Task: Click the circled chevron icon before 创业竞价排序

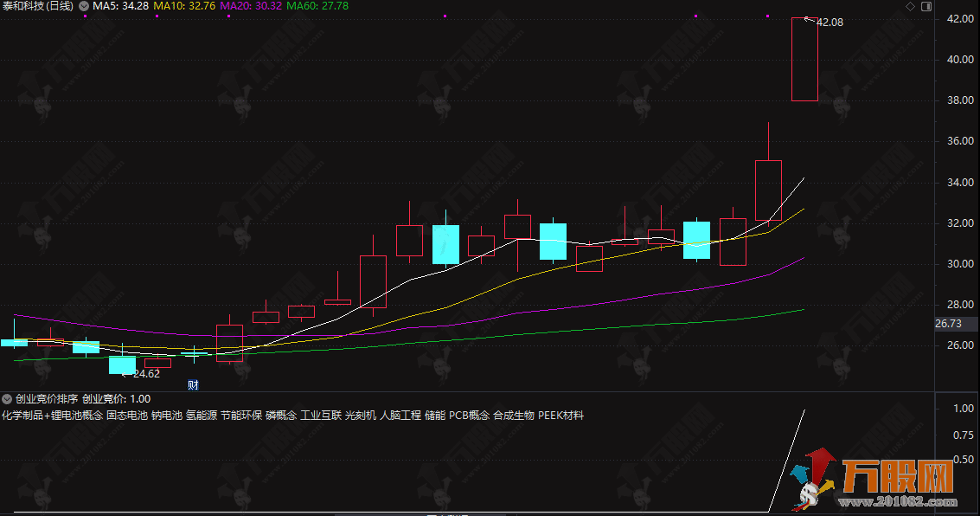Action: pyautogui.click(x=7, y=398)
